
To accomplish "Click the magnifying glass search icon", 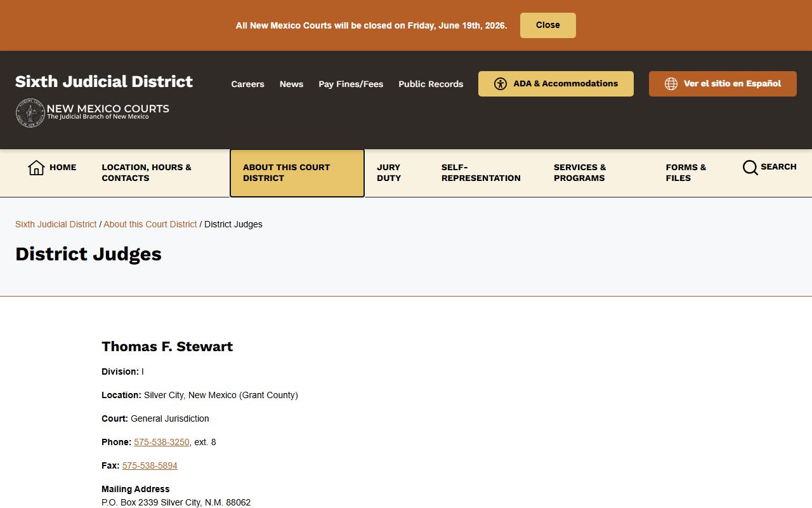I will [750, 168].
